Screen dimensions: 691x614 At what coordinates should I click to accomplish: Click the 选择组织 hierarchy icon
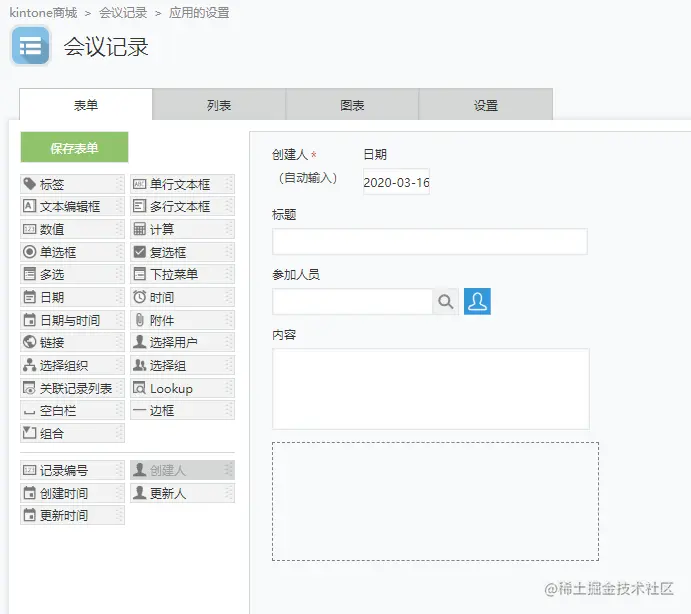point(30,365)
